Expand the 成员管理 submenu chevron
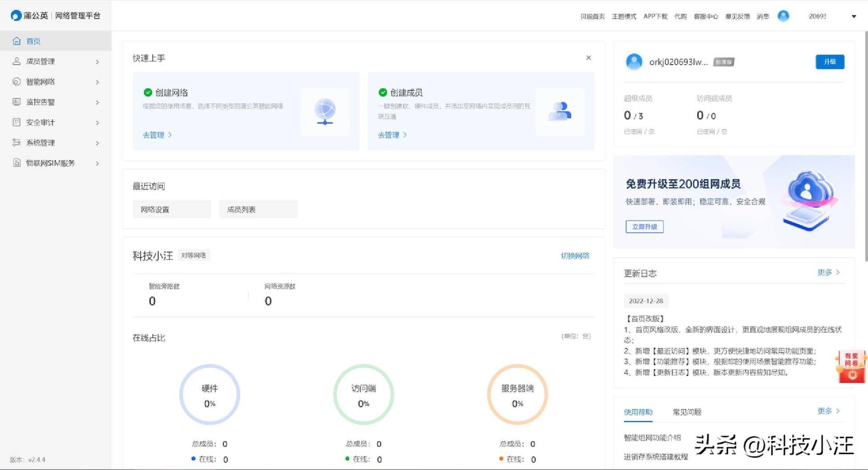Viewport: 868px width, 470px height. [x=97, y=62]
